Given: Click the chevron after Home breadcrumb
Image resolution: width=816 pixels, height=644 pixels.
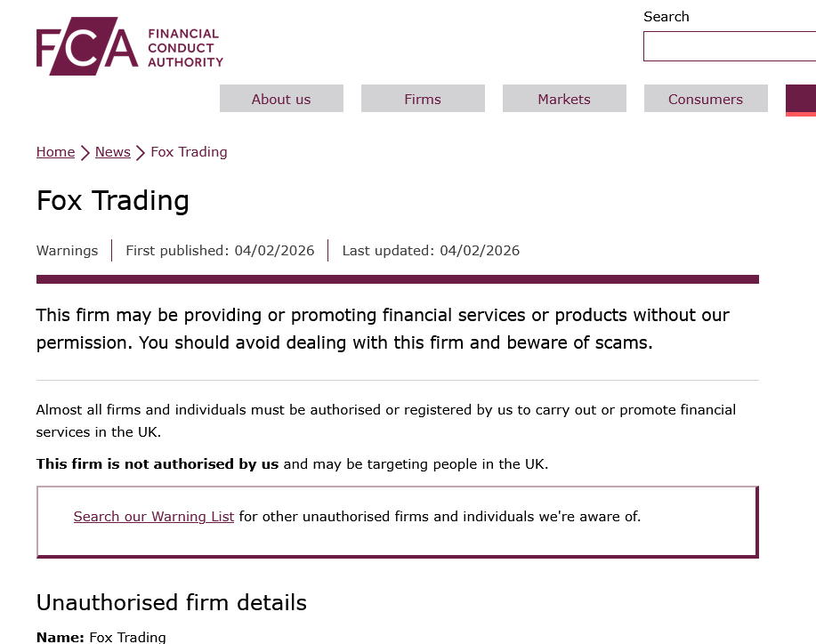Looking at the screenshot, I should pos(85,152).
